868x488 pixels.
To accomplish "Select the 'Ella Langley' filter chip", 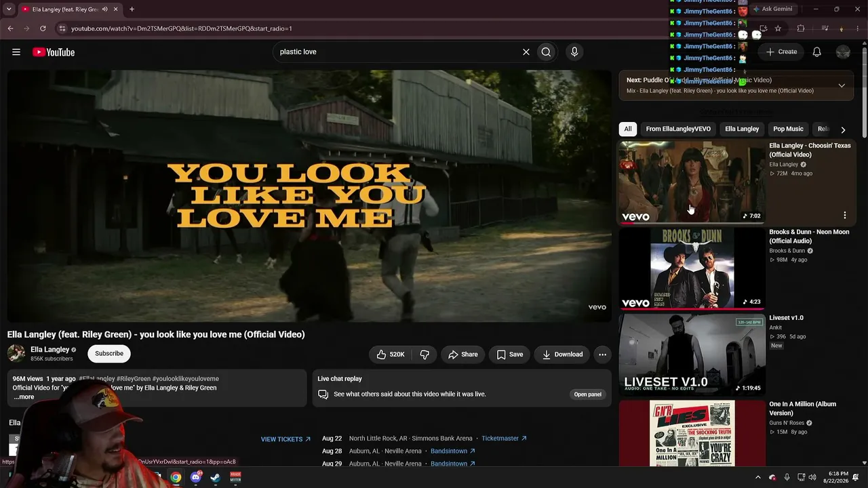I will coord(742,129).
